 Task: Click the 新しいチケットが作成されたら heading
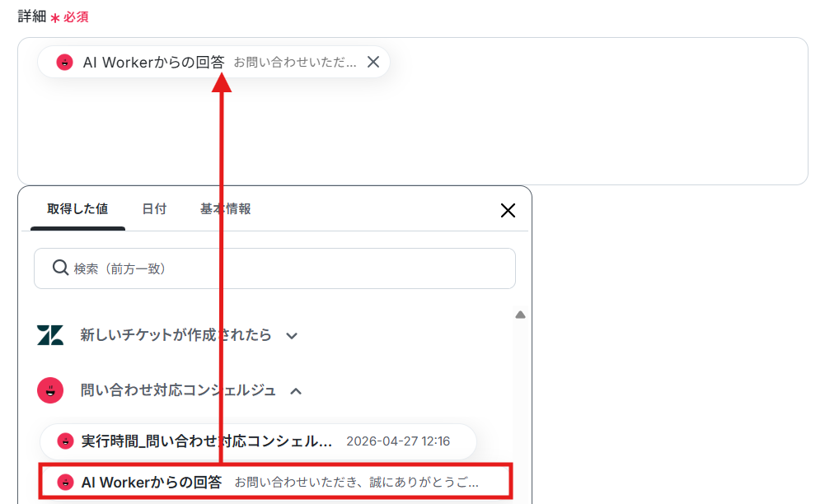pyautogui.click(x=176, y=335)
